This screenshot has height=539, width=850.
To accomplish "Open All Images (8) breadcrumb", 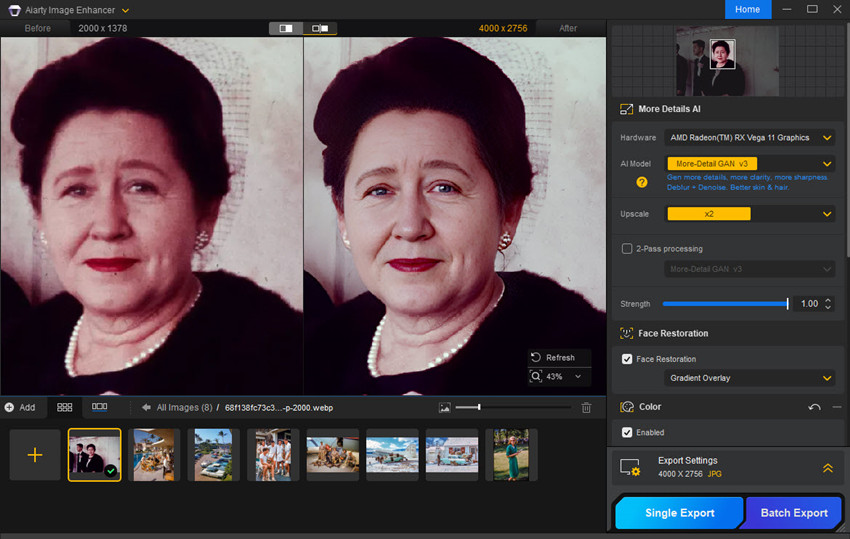I will pos(184,408).
